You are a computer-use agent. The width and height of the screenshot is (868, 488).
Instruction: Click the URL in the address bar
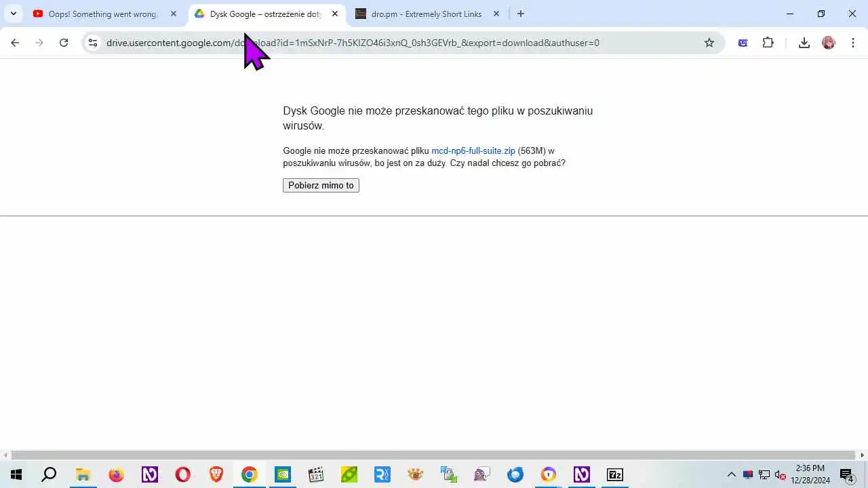pyautogui.click(x=353, y=43)
